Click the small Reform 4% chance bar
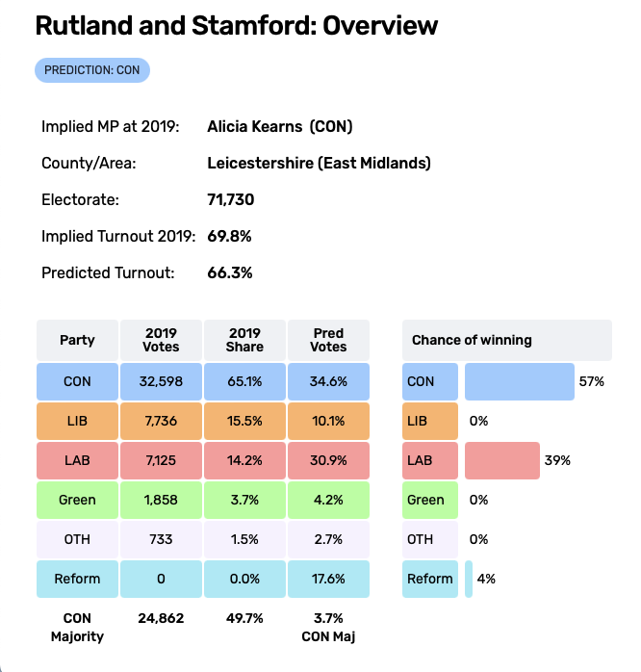The width and height of the screenshot is (641, 672). click(469, 579)
